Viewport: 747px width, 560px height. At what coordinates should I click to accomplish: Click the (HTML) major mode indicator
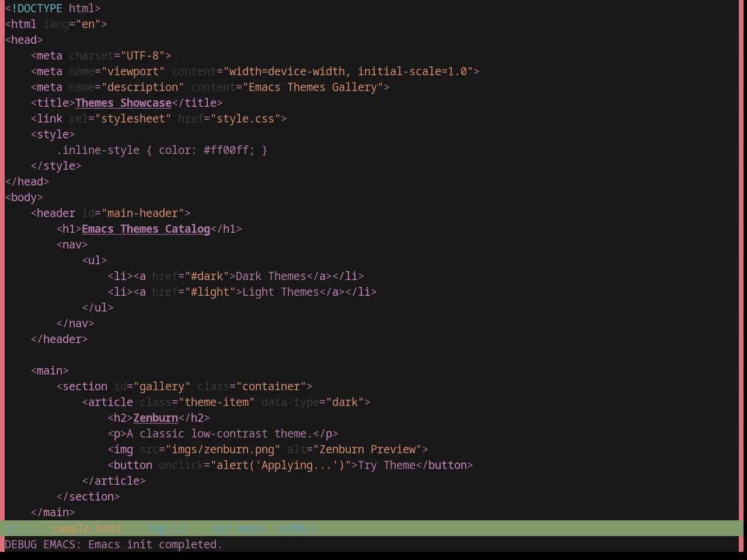[296, 528]
